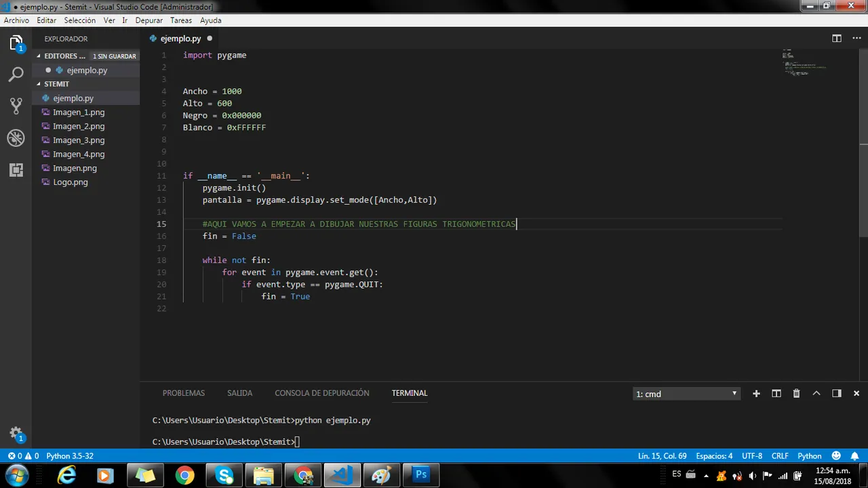Open Imagen_4.png in the explorer
This screenshot has width=868, height=488.
click(86, 155)
